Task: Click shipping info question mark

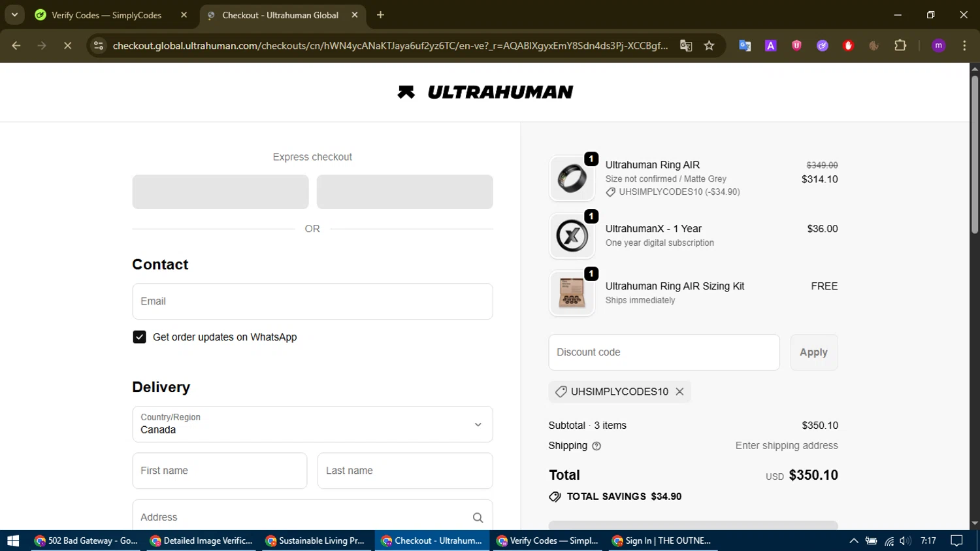Action: [596, 446]
